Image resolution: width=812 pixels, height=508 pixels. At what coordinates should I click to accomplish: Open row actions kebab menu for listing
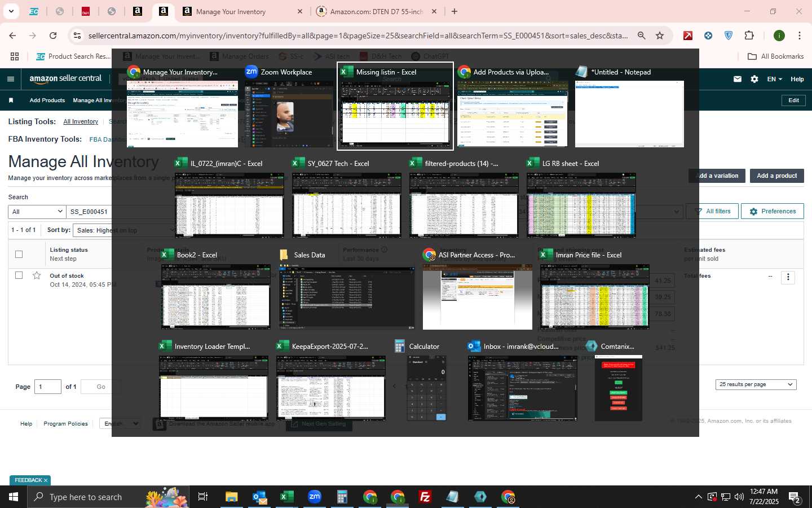tap(788, 277)
